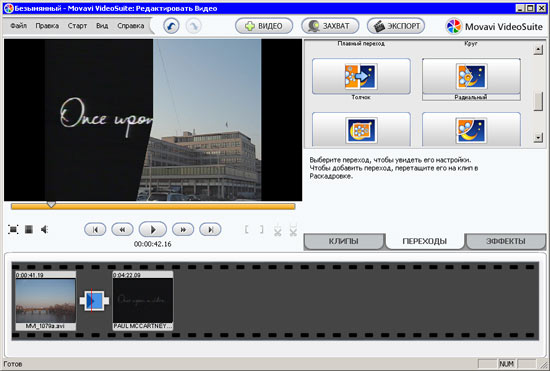
Task: Switch to the ЭФФЕКТЫ tab
Action: 505,241
